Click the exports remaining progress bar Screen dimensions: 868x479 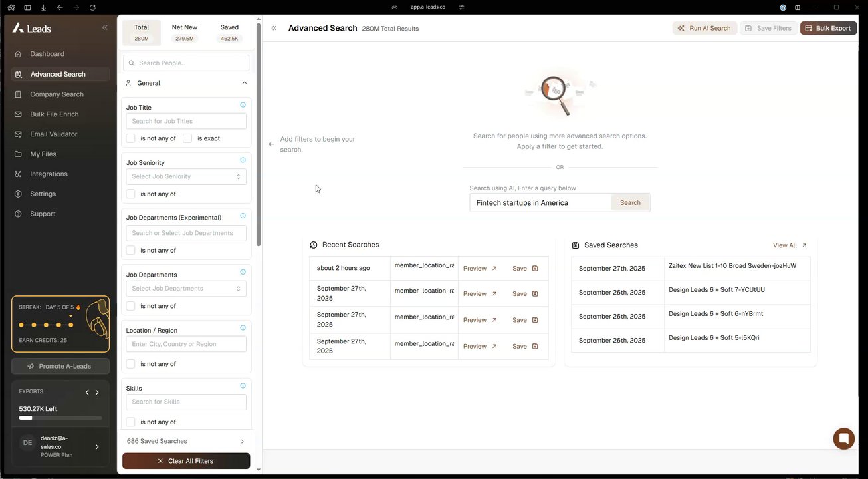point(60,418)
